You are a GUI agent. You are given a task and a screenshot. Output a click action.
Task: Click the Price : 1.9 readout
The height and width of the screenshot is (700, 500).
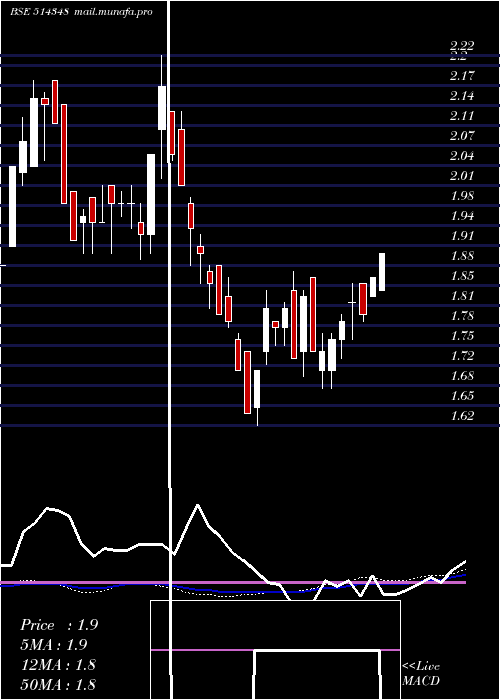tap(59, 625)
